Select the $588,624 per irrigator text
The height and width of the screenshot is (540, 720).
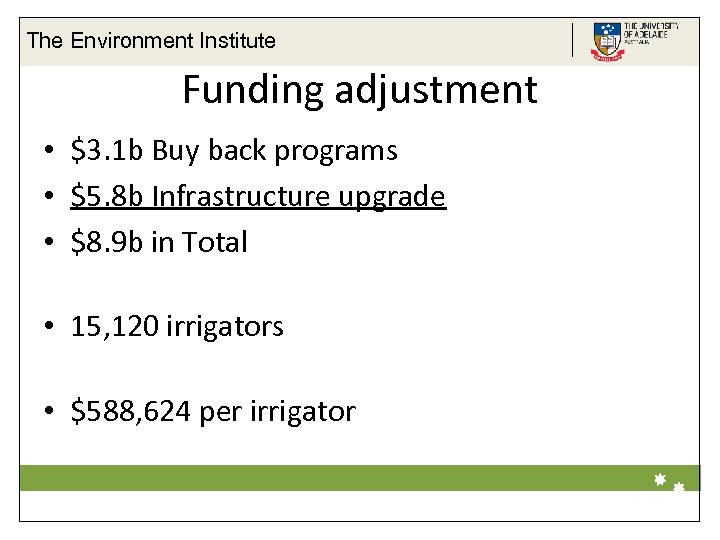[213, 411]
